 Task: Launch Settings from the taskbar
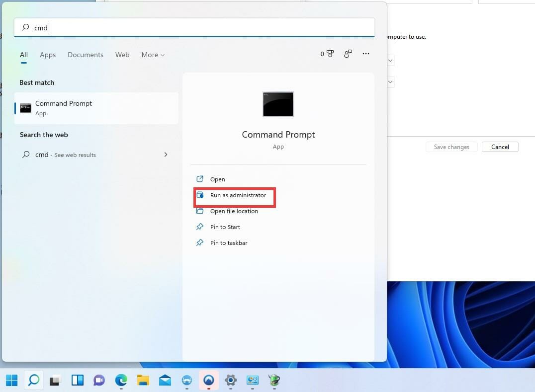click(230, 380)
